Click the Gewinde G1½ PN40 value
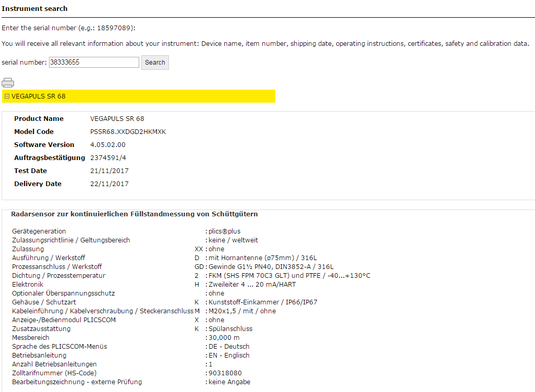 [271, 267]
